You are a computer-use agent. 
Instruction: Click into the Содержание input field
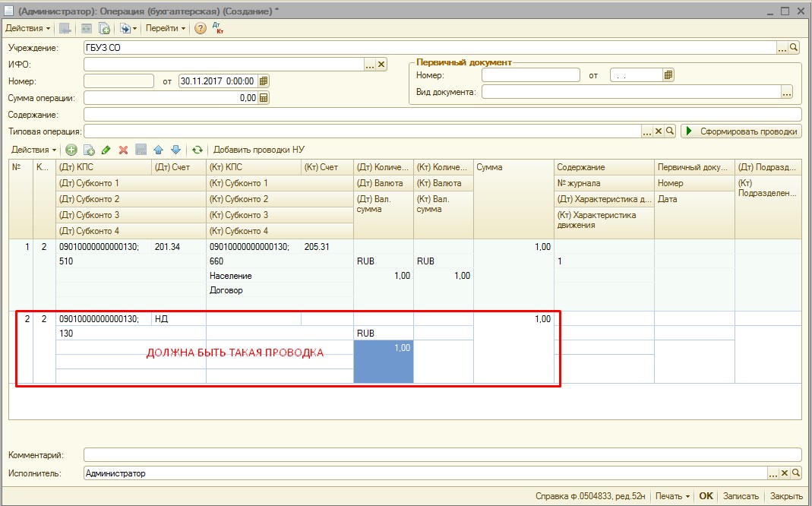pos(441,115)
